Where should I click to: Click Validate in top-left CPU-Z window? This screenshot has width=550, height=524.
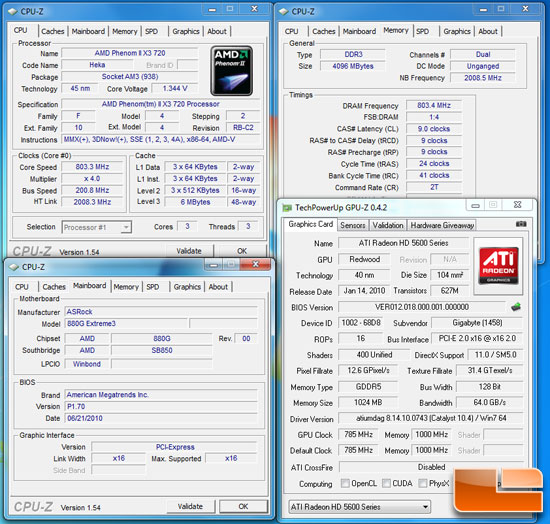[x=189, y=251]
